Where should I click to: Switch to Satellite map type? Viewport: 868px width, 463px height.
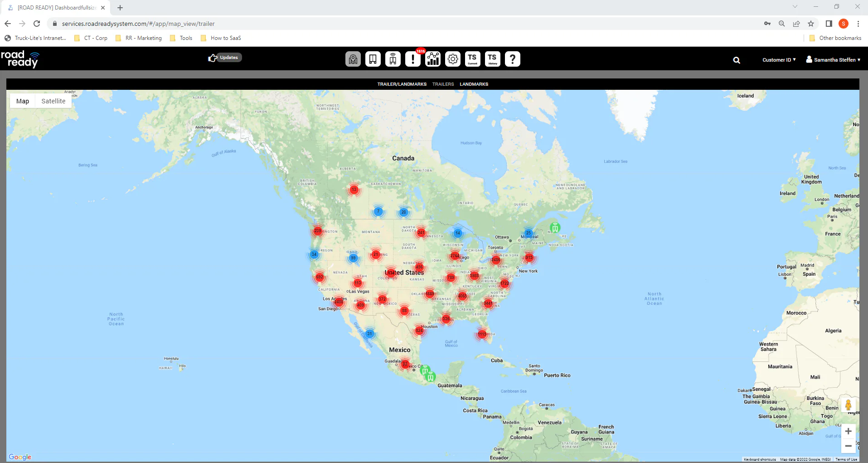(x=53, y=101)
